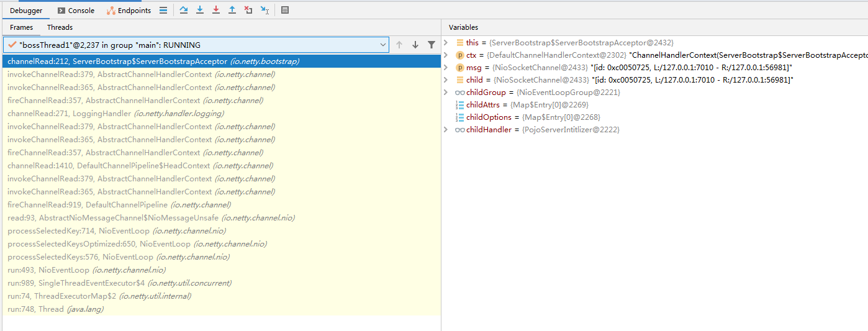Select frame read:93 AbstractNioMessageChannel$NioMessageUnsafe
Viewport: 868px width, 331px height.
pyautogui.click(x=221, y=218)
